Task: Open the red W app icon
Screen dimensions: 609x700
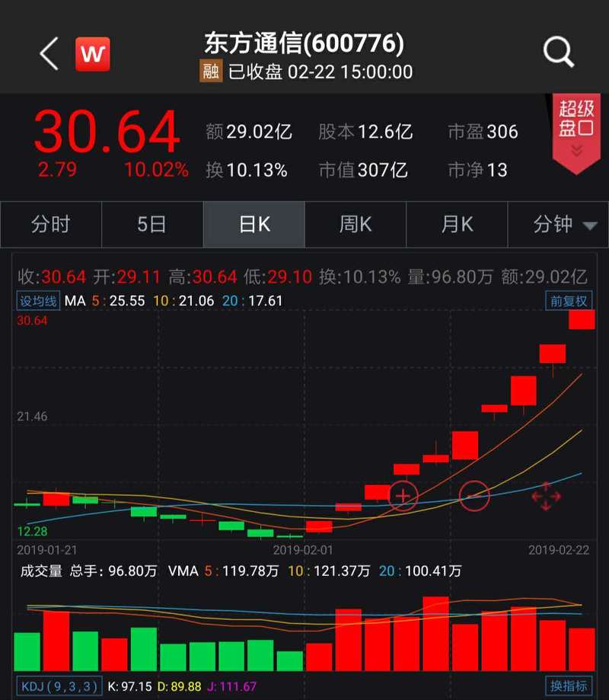Action: pyautogui.click(x=93, y=54)
